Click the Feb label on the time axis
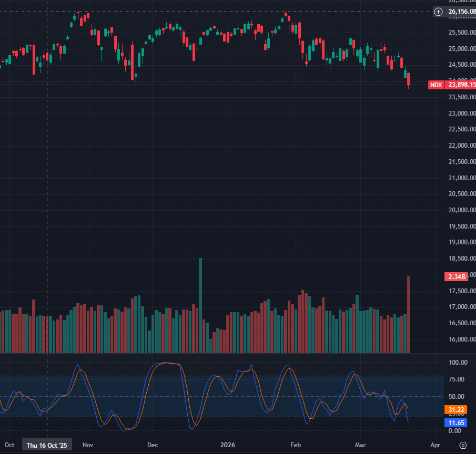The image size is (476, 454). tap(296, 445)
